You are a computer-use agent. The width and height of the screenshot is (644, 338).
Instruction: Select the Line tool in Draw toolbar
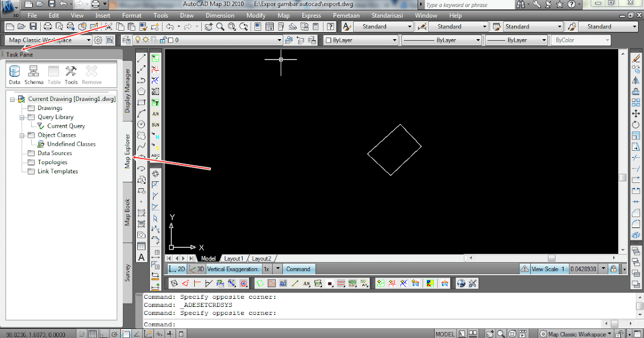(x=142, y=58)
